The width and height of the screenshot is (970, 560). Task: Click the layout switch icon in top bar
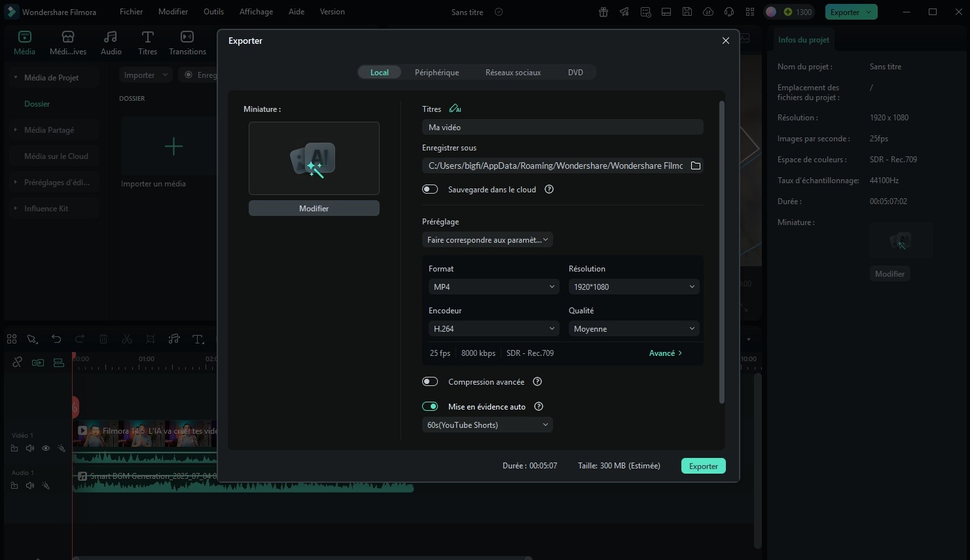(666, 12)
